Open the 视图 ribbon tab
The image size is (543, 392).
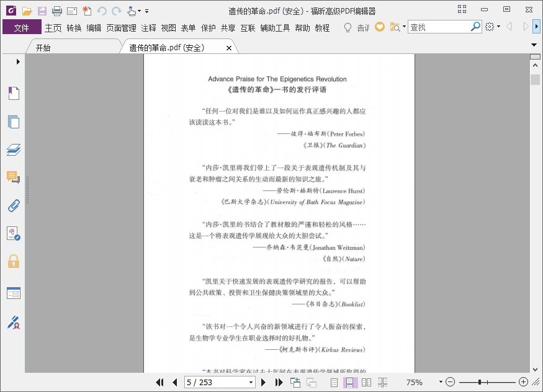click(169, 28)
